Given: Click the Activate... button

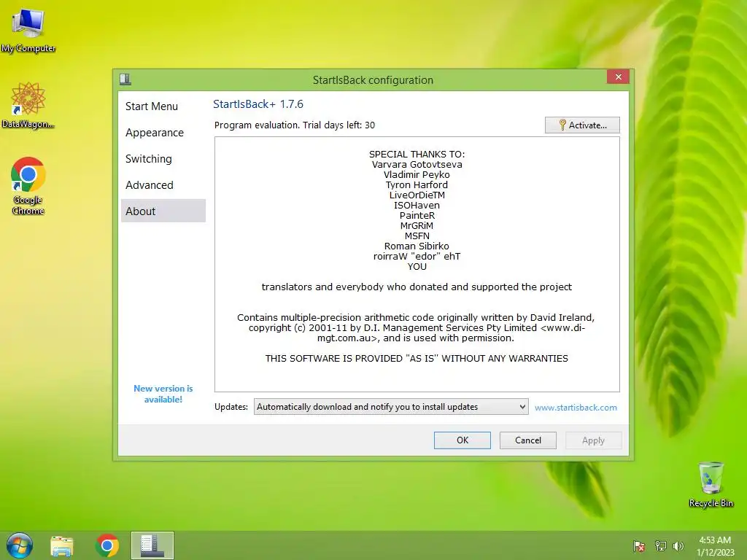Looking at the screenshot, I should (x=582, y=125).
